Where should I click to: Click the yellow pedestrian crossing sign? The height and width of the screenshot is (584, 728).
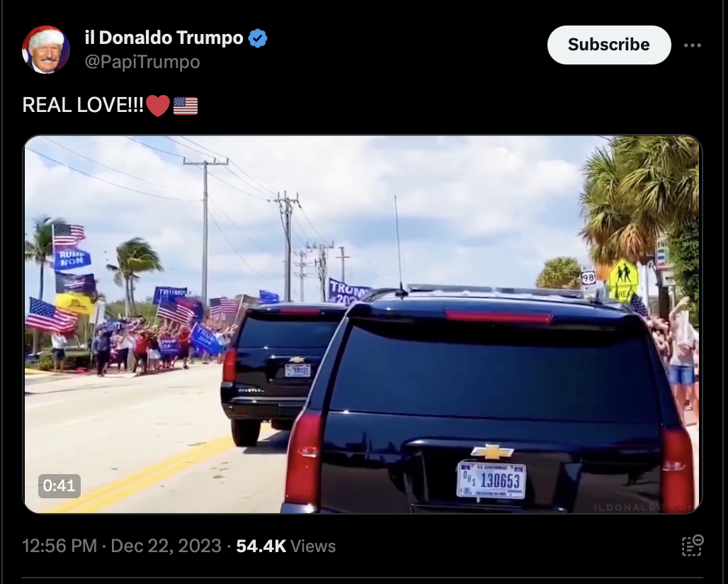(x=623, y=279)
